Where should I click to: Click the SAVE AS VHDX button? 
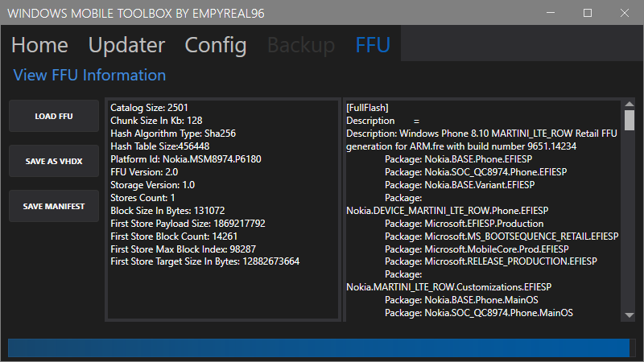pyautogui.click(x=54, y=162)
